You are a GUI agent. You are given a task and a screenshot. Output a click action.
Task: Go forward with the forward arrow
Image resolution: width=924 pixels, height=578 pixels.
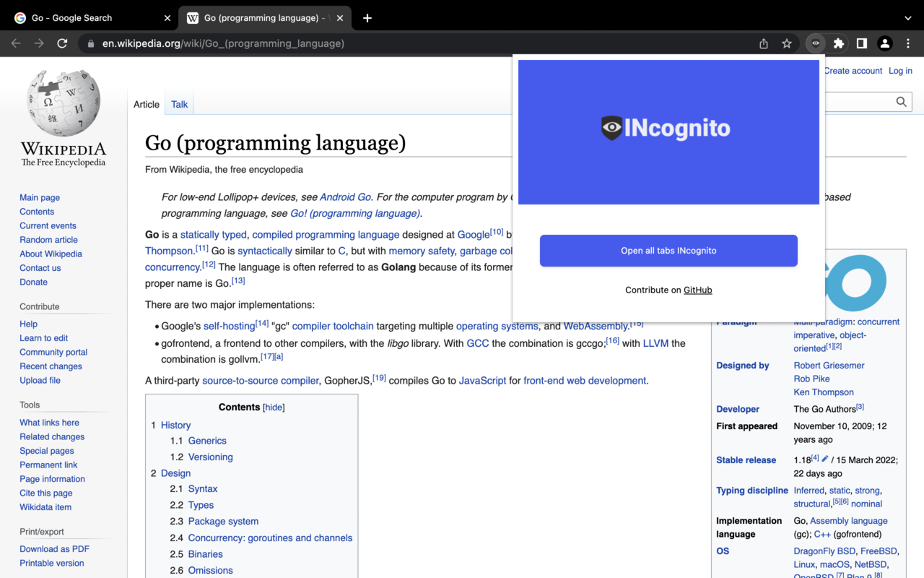click(x=39, y=43)
